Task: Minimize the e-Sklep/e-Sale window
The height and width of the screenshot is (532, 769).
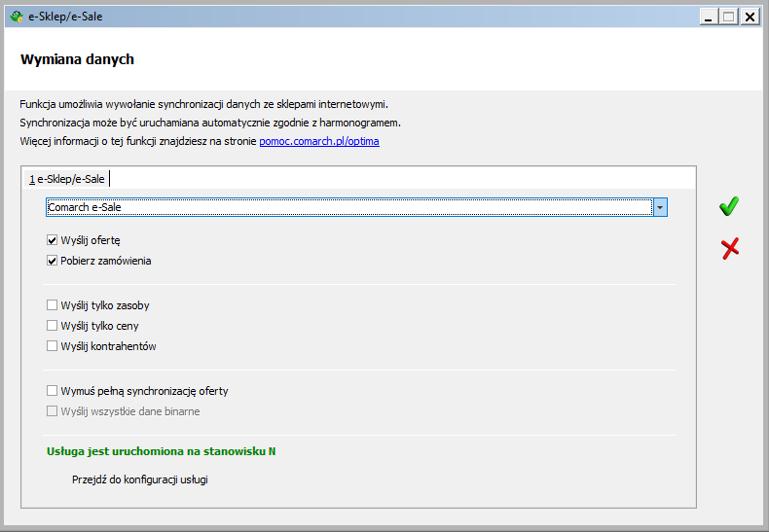Action: pos(708,17)
